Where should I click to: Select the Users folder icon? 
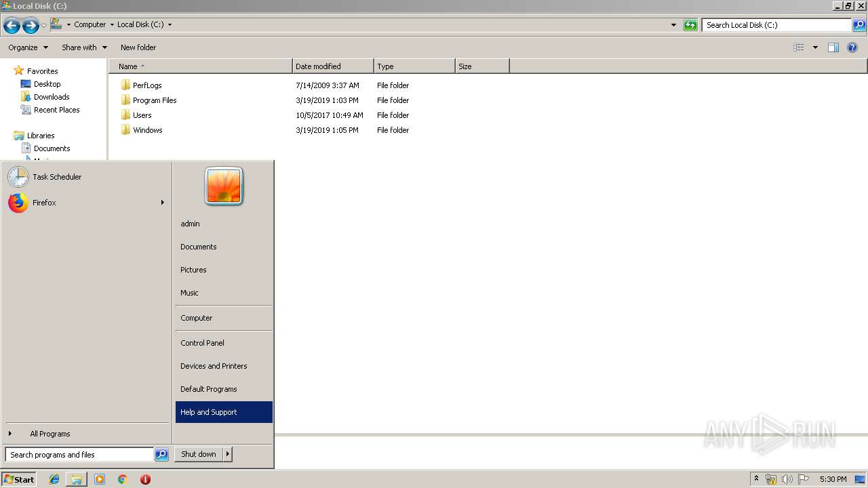click(125, 115)
